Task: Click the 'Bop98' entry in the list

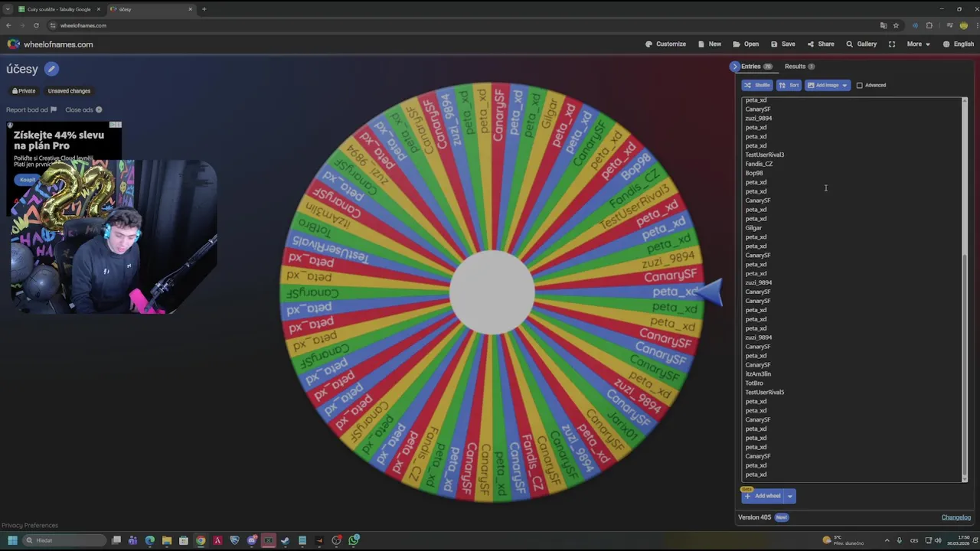Action: point(753,173)
